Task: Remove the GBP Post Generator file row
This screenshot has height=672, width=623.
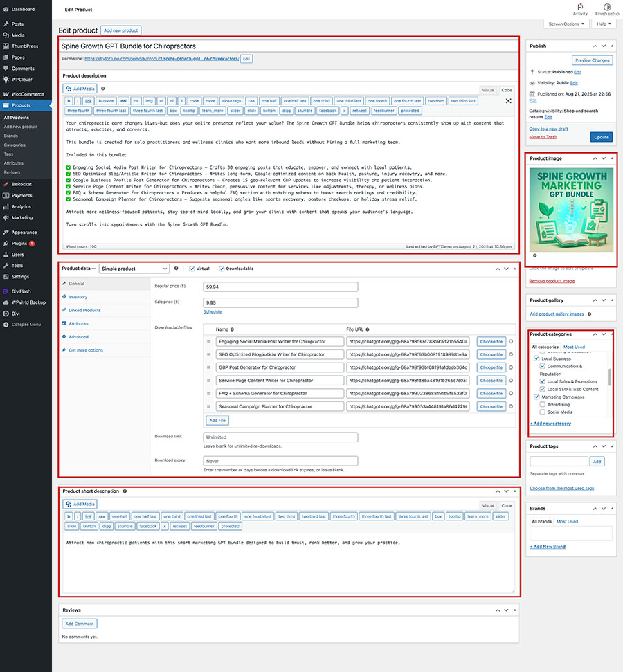Action: 511,367
